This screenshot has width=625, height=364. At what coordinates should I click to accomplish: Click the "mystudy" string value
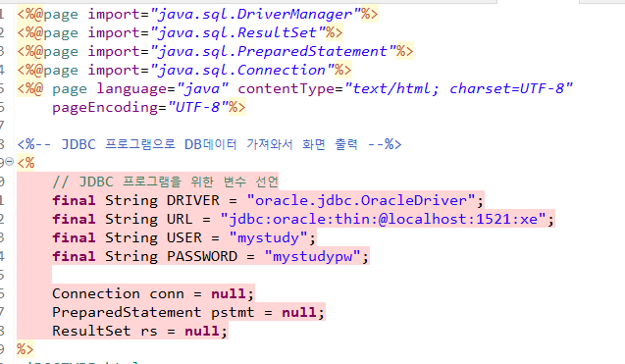click(268, 238)
